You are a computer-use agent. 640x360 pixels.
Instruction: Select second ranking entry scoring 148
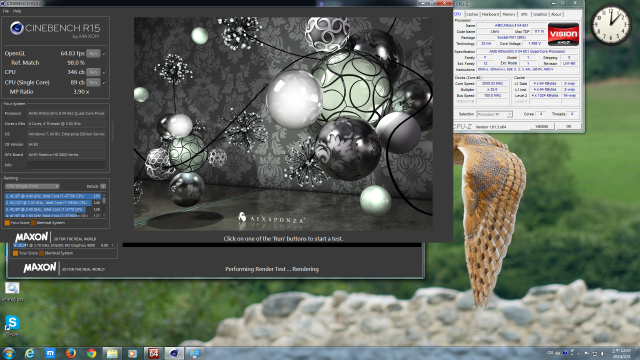(53, 202)
